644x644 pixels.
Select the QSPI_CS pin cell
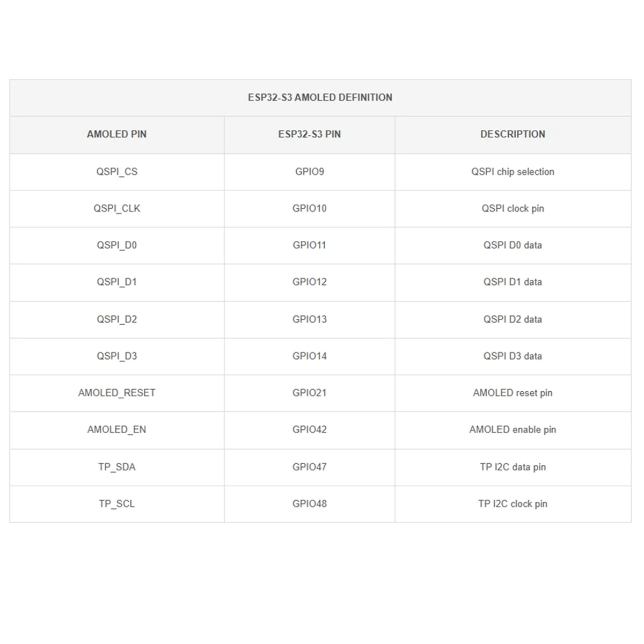(116, 172)
